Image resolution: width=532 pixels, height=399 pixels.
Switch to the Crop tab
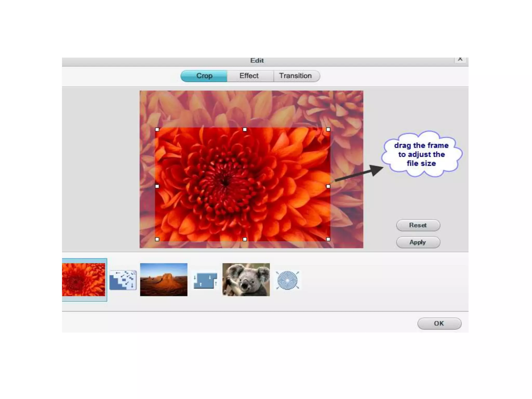click(204, 76)
